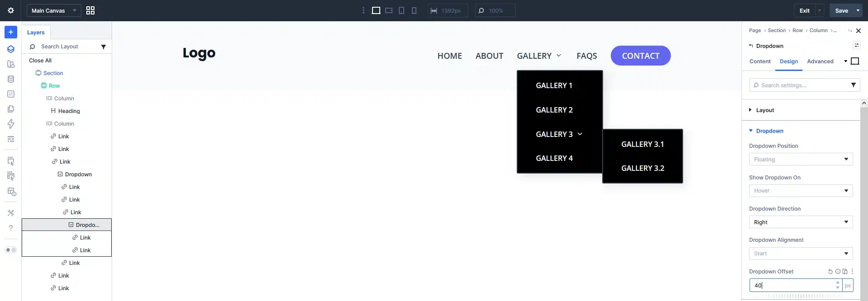868x301 pixels.
Task: Switch to the Design tab
Action: (x=788, y=61)
